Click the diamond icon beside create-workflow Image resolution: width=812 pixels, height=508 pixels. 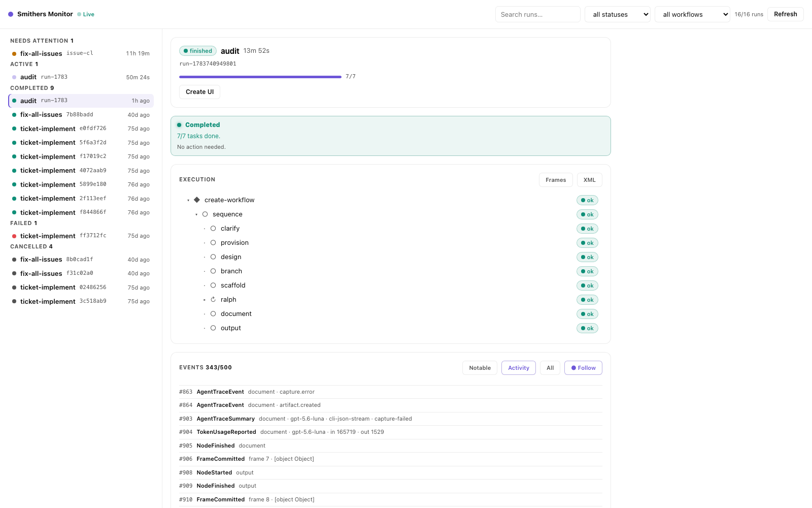tap(197, 200)
